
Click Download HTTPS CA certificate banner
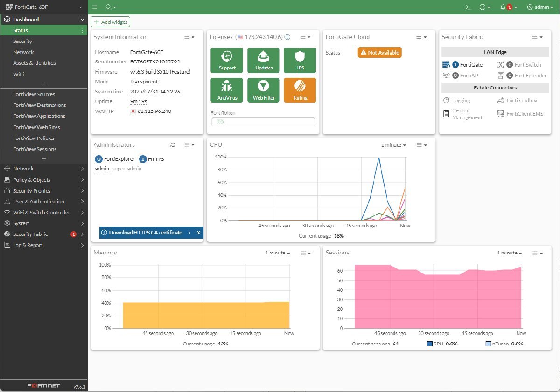click(146, 233)
